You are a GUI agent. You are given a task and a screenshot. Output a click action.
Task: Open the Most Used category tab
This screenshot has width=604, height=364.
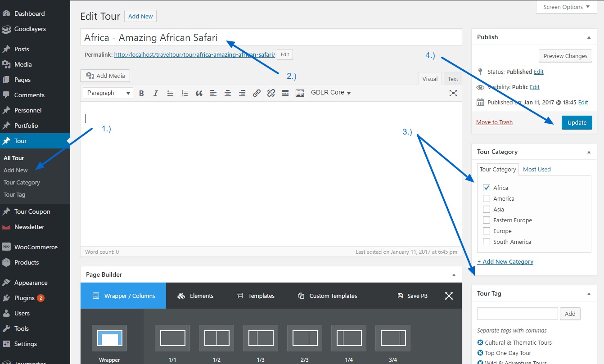point(536,169)
